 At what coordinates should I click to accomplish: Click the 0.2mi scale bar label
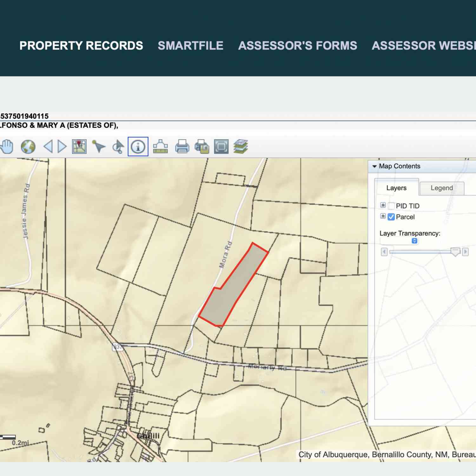click(x=20, y=443)
